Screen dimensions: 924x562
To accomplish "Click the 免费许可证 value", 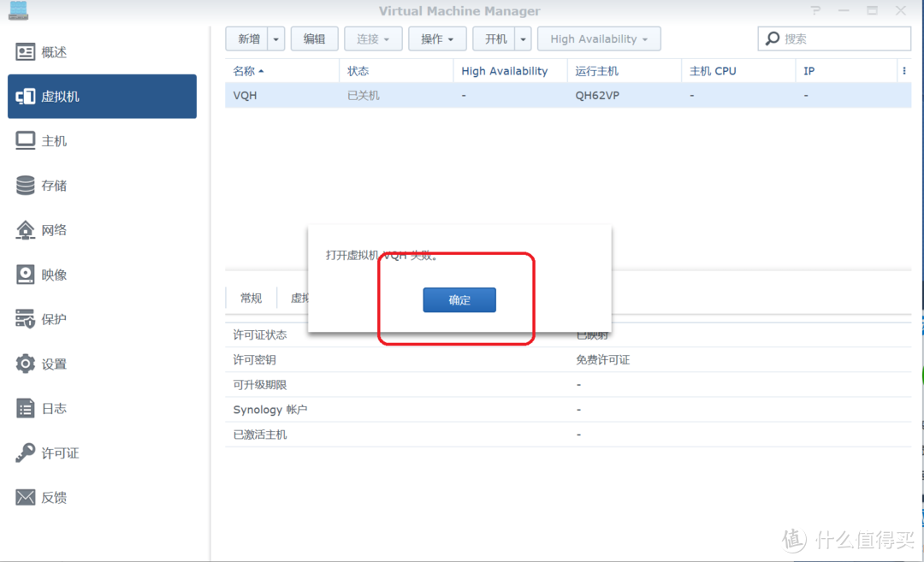I will tap(603, 360).
